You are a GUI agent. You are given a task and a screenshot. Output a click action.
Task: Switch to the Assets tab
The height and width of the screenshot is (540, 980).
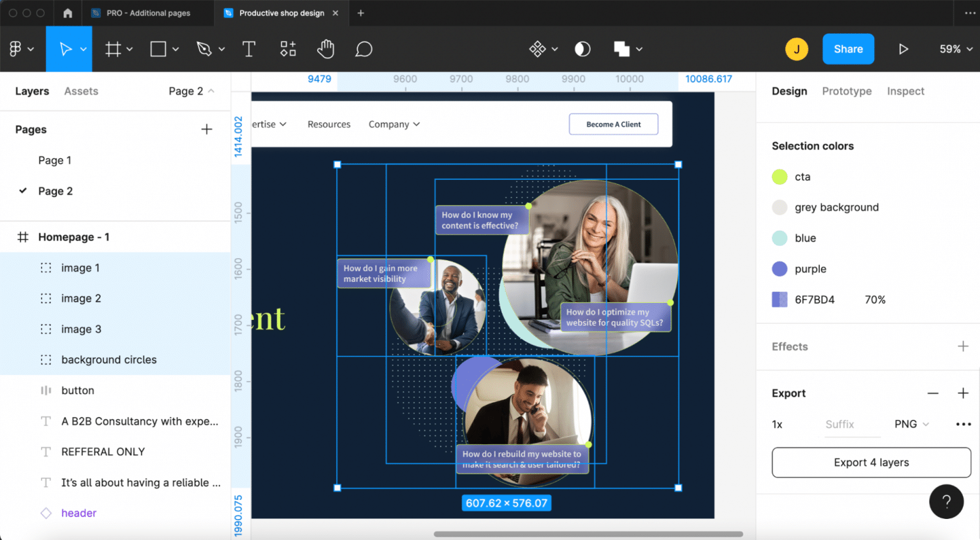click(81, 91)
